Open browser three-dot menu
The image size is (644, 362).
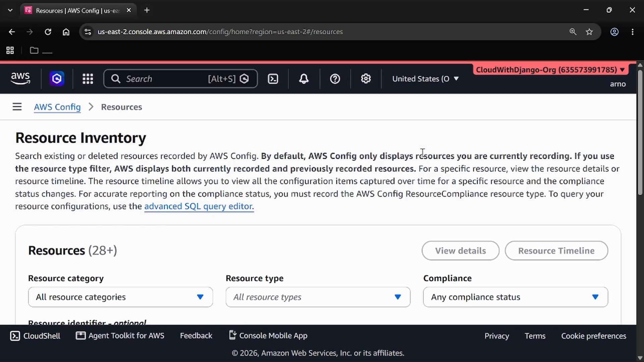click(x=633, y=32)
